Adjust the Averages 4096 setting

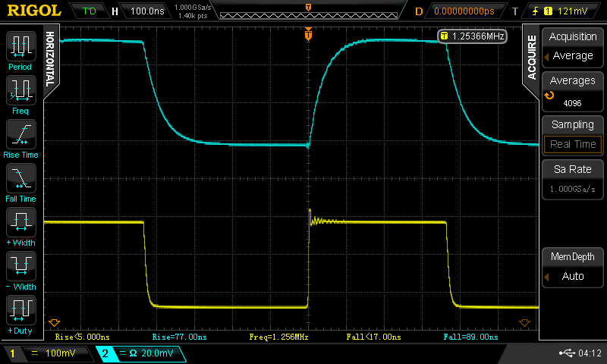click(x=573, y=92)
